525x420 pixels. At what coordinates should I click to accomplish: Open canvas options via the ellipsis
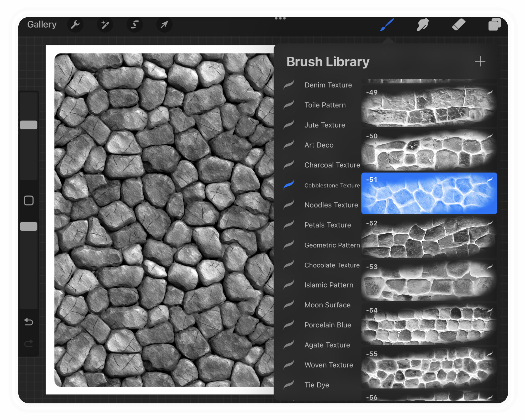[x=280, y=18]
